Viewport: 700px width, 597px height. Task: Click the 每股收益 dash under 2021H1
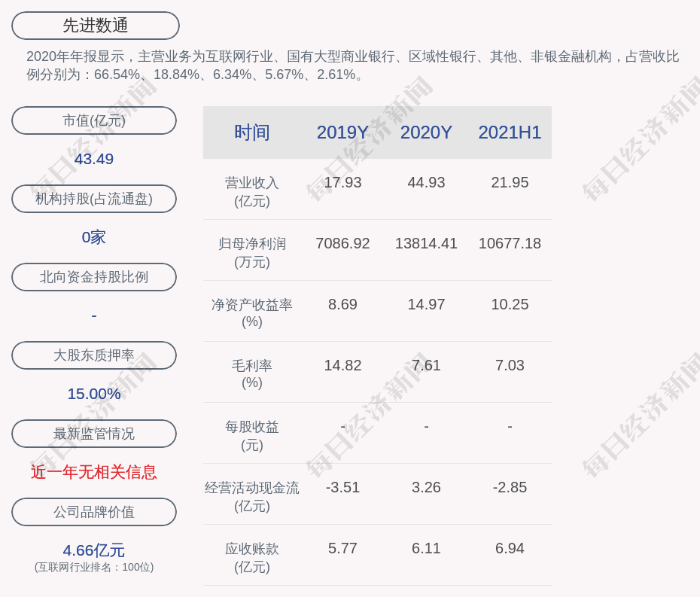[x=510, y=426]
